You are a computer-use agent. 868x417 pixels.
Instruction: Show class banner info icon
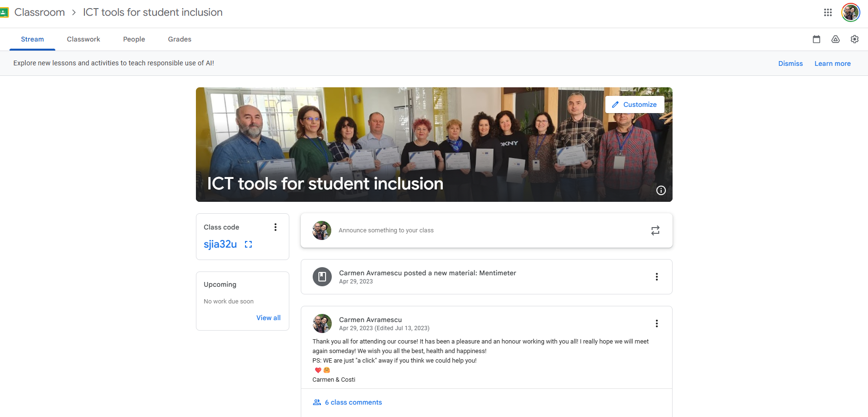point(661,190)
